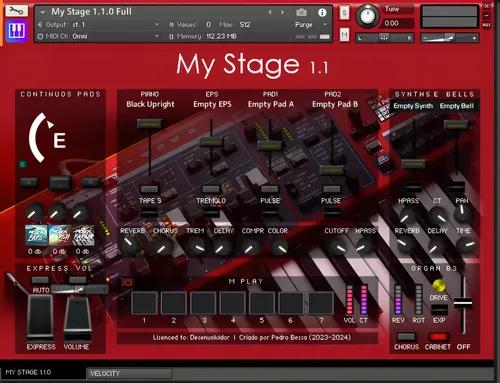
Task: Click the Tune value 0.00
Action: [391, 23]
